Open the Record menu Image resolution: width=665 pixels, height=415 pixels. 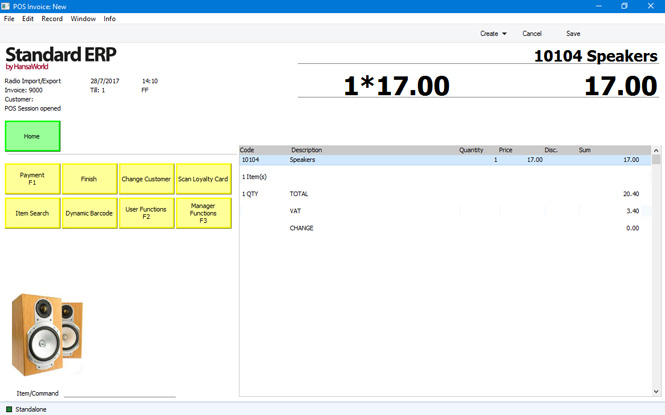point(52,19)
